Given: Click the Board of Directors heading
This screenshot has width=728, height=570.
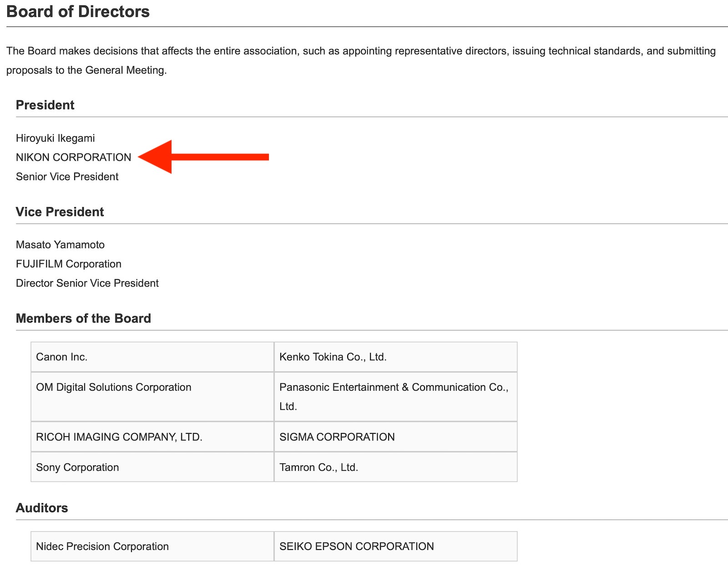Looking at the screenshot, I should [x=78, y=12].
